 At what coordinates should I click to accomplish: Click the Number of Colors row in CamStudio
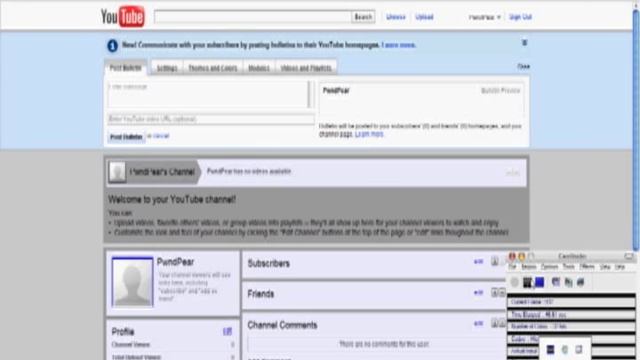(571, 327)
